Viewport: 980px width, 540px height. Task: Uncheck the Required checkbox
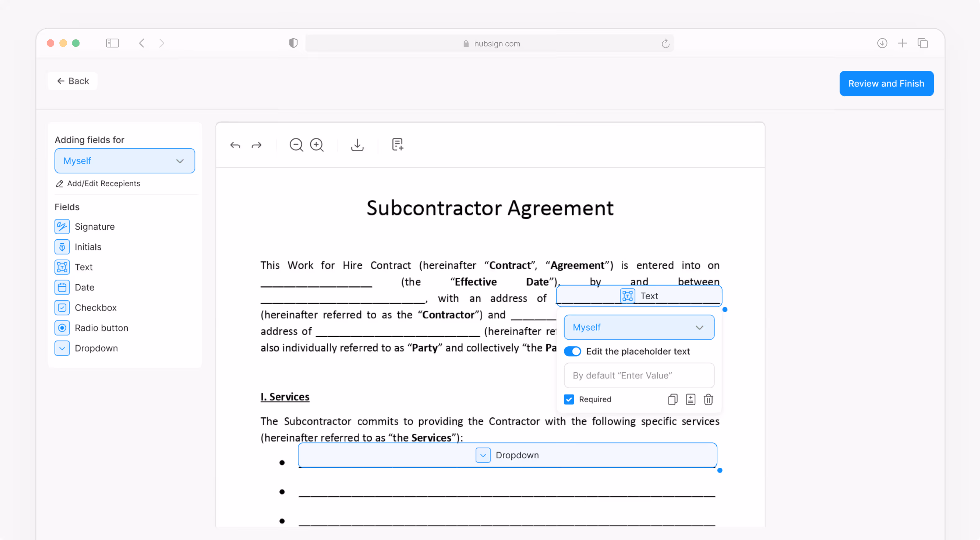click(x=569, y=399)
